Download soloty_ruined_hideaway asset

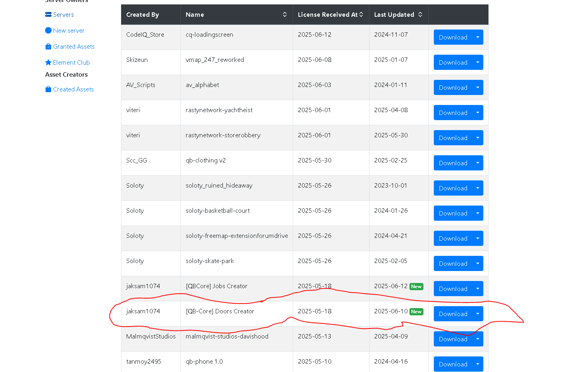coord(453,188)
